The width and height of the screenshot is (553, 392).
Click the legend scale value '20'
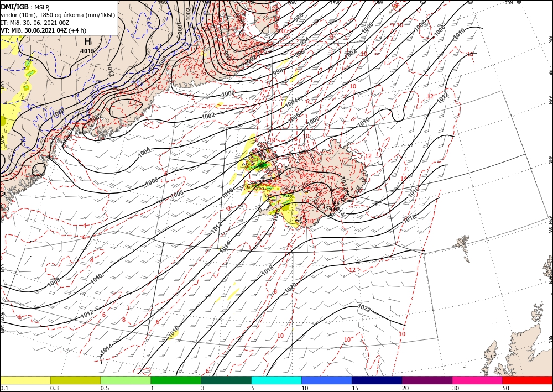pyautogui.click(x=405, y=388)
